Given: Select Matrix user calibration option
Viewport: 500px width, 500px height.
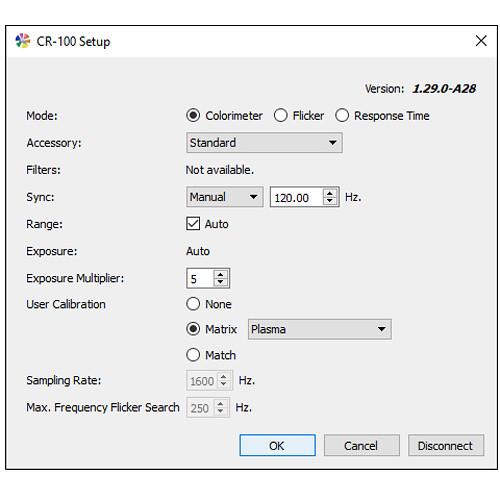Looking at the screenshot, I should [x=193, y=329].
